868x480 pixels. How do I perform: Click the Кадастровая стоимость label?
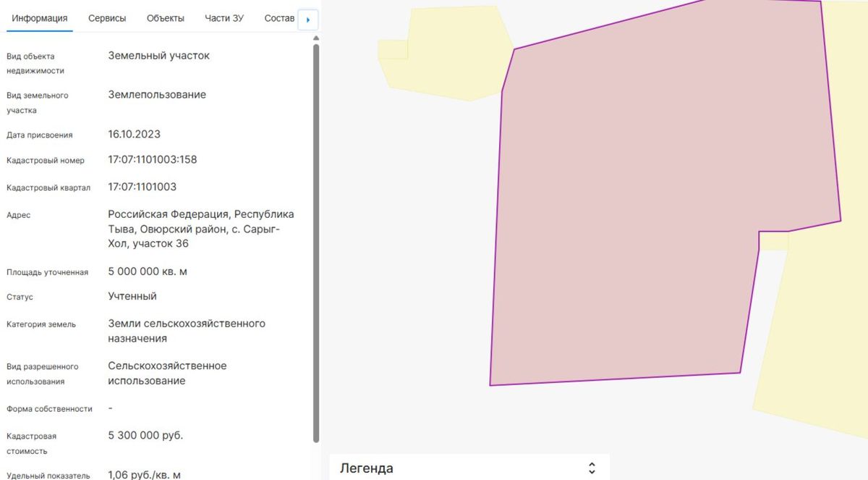pyautogui.click(x=31, y=444)
